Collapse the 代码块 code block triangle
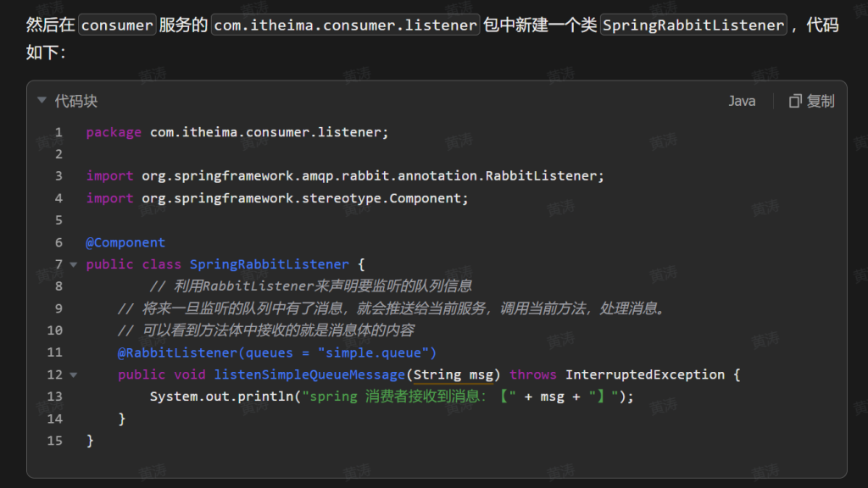The image size is (868, 488). tap(42, 101)
